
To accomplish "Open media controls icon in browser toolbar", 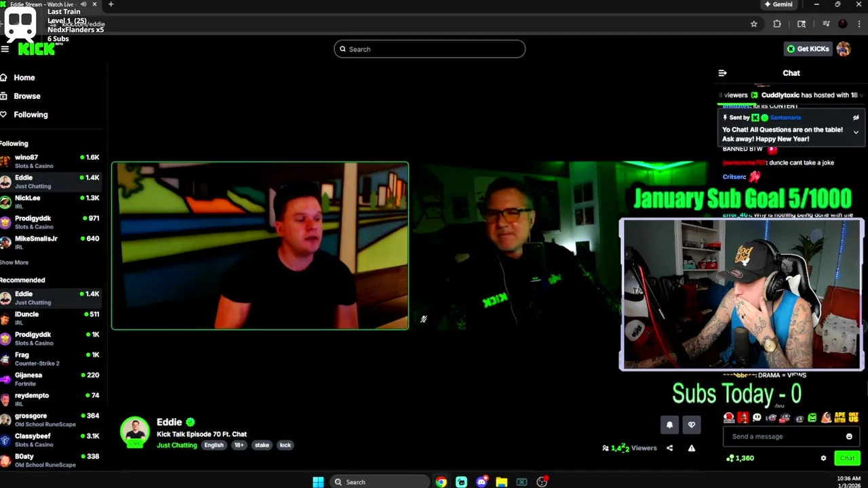I will point(826,24).
